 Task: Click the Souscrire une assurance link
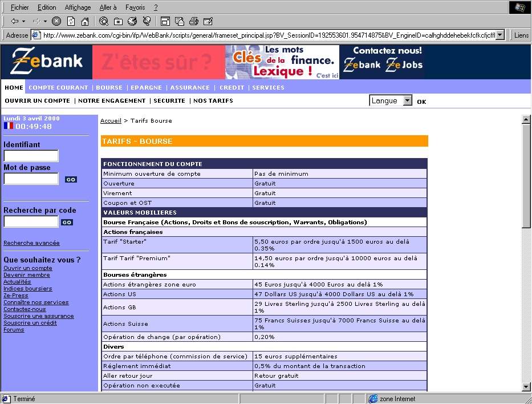(x=39, y=316)
